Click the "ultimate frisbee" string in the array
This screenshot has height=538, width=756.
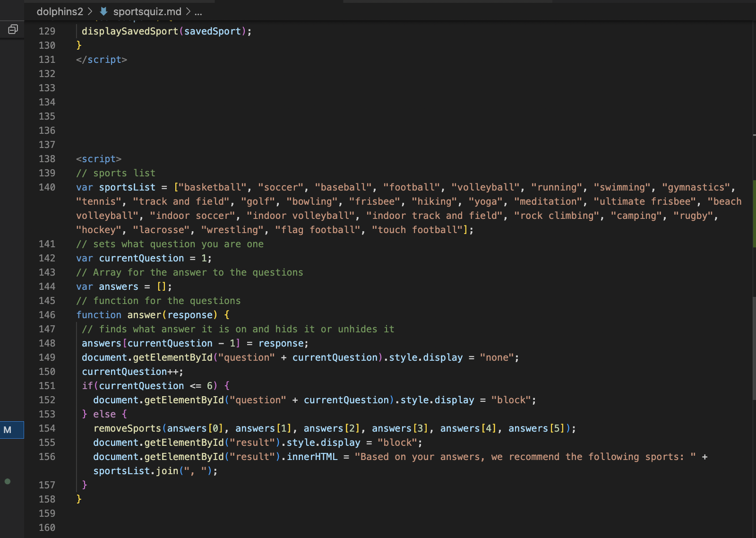pos(645,201)
